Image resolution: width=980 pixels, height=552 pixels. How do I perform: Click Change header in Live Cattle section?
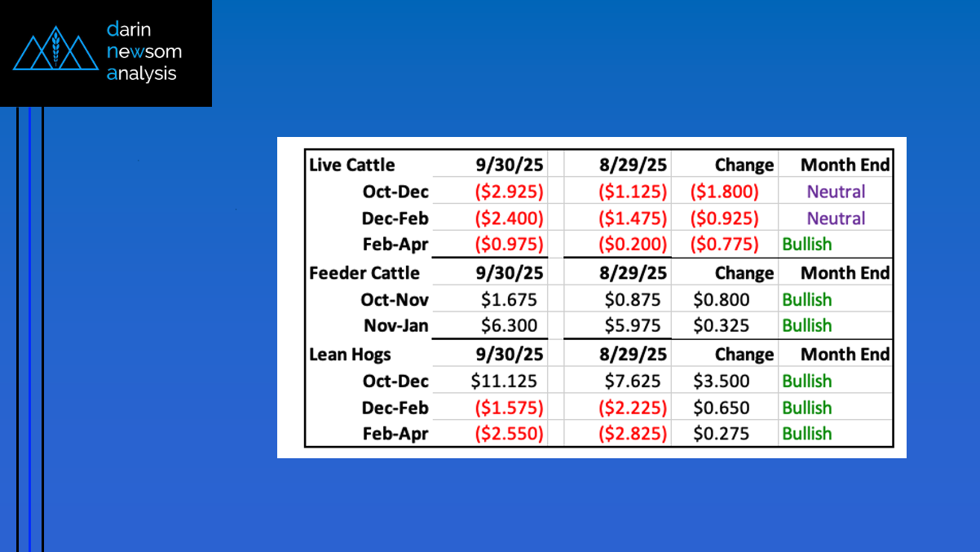coord(744,165)
